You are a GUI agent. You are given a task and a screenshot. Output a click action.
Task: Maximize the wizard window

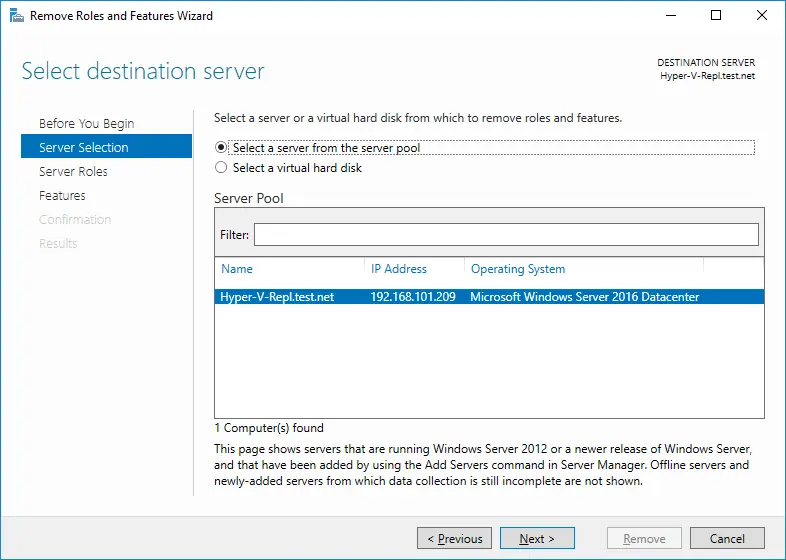click(716, 16)
